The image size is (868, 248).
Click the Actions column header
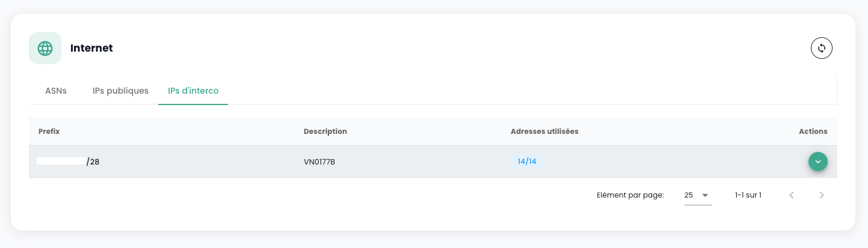(x=813, y=131)
